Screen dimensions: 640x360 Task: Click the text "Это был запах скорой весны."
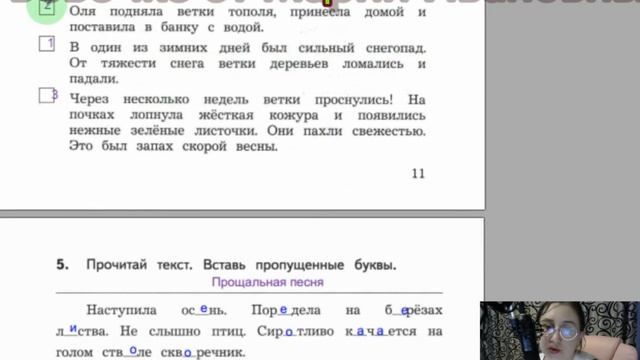click(173, 146)
